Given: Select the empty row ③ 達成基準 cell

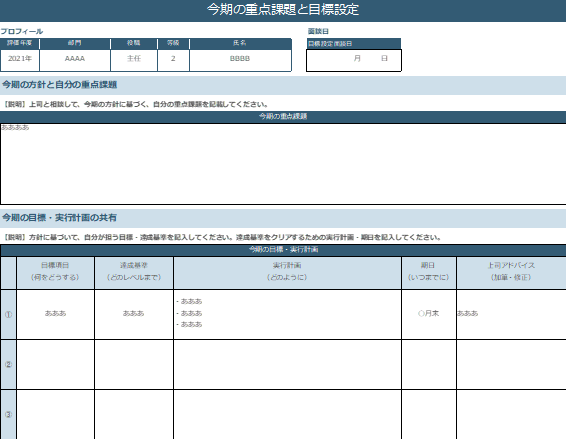Looking at the screenshot, I should (134, 415).
